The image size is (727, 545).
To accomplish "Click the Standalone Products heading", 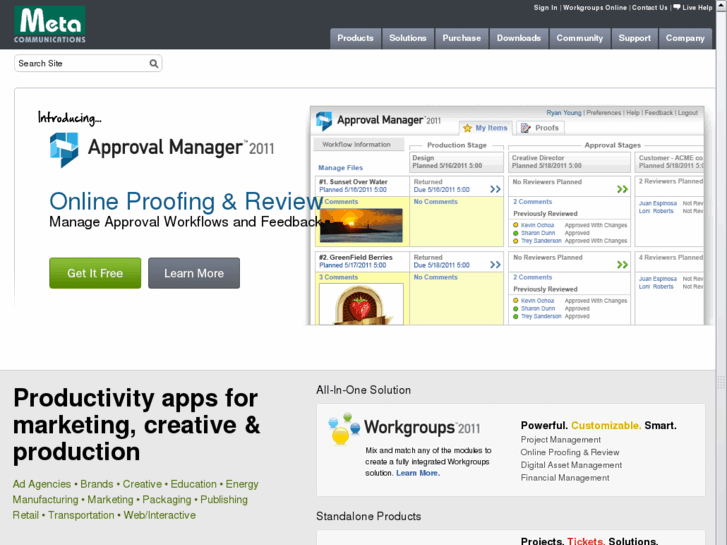I will point(369,516).
